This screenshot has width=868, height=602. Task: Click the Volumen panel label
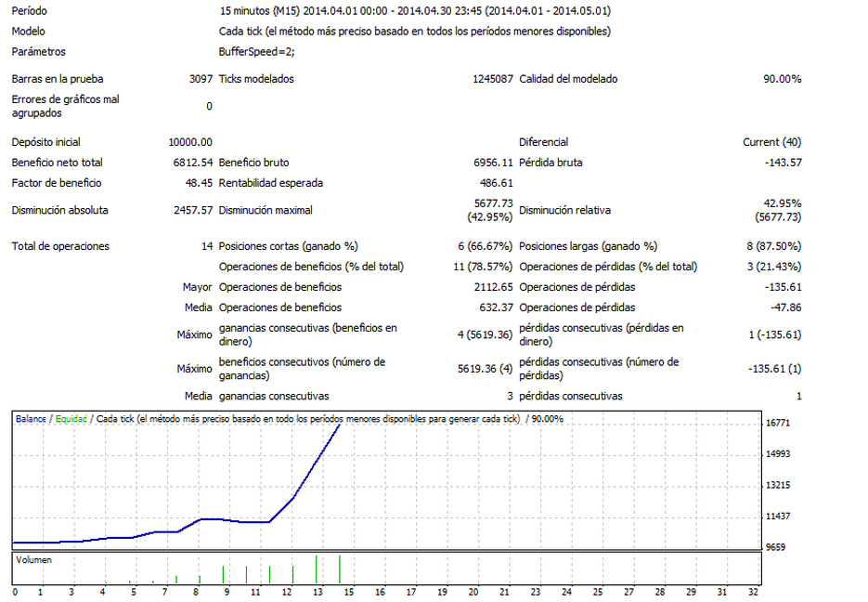pyautogui.click(x=34, y=560)
